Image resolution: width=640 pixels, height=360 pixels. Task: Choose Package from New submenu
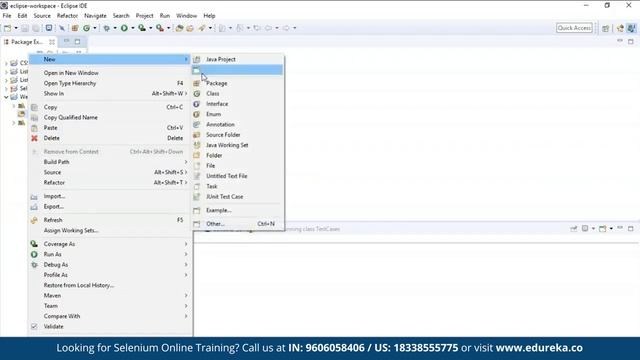238,83
